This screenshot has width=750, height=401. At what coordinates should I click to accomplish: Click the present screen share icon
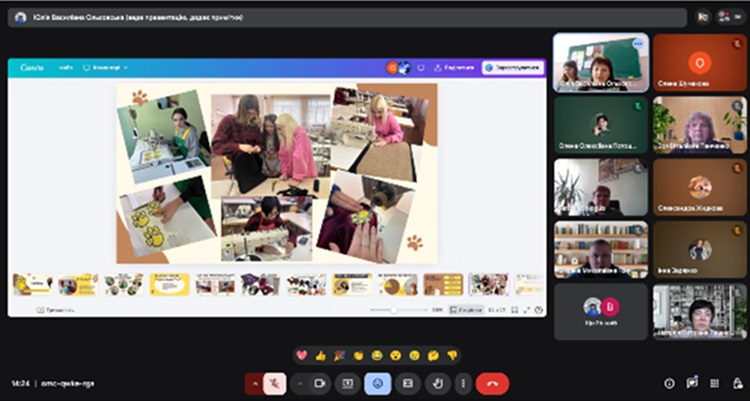pyautogui.click(x=348, y=383)
